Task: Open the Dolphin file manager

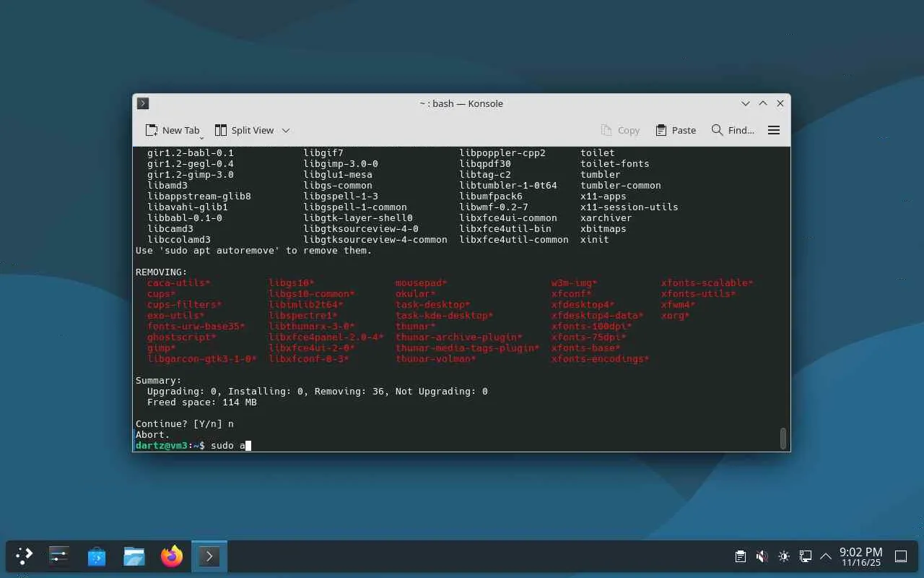Action: coord(134,556)
